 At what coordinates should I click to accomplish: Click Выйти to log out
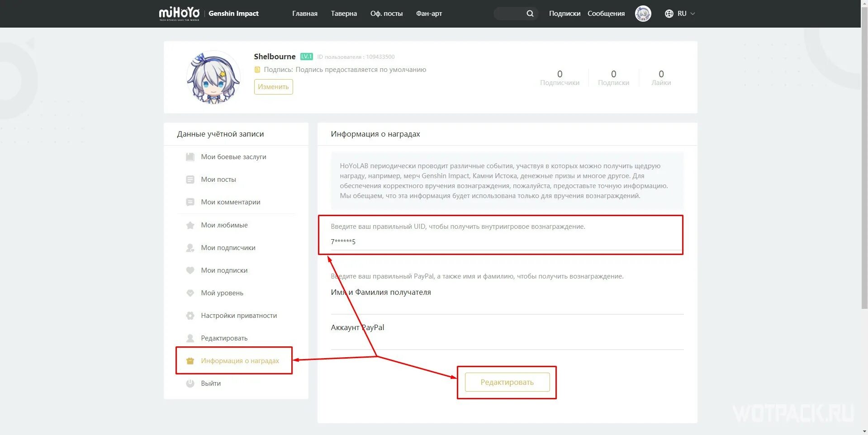[x=211, y=383]
